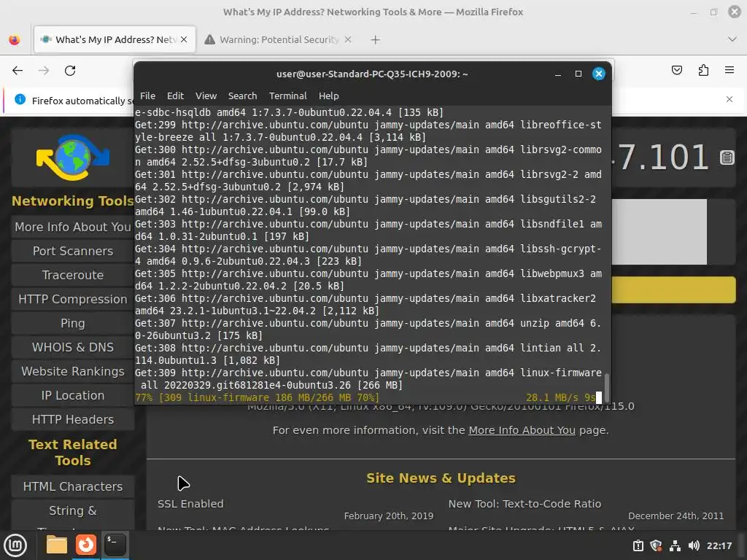Click Firefox icon in taskbar
Image resolution: width=747 pixels, height=560 pixels.
86,545
